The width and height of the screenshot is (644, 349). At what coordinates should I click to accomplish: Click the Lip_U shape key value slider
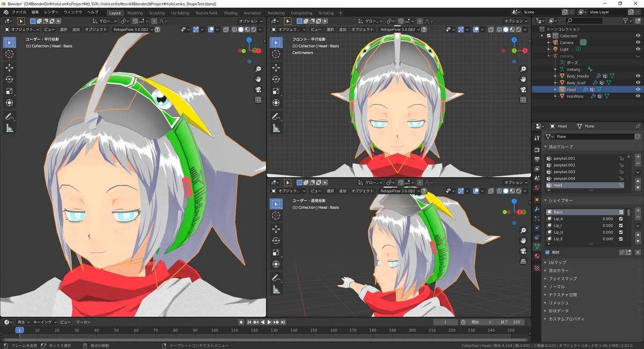click(x=608, y=232)
